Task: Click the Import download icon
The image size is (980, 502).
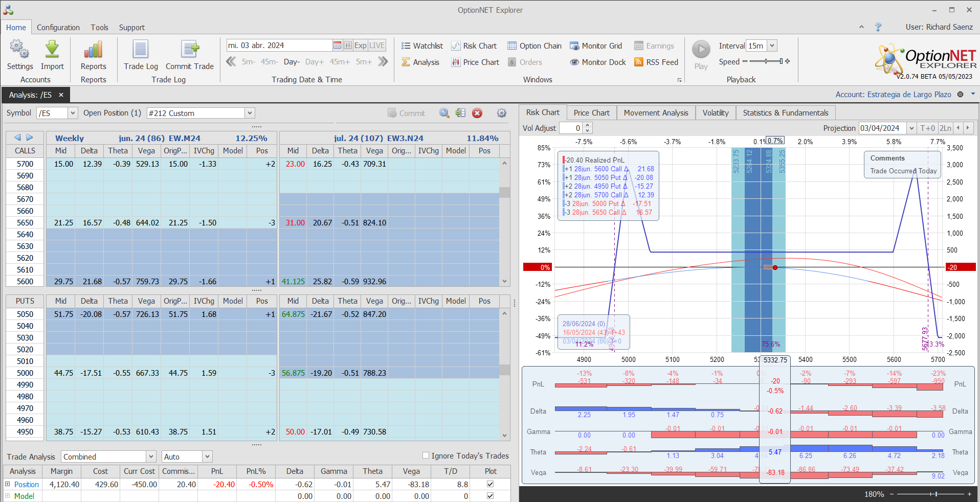Action: [52, 50]
